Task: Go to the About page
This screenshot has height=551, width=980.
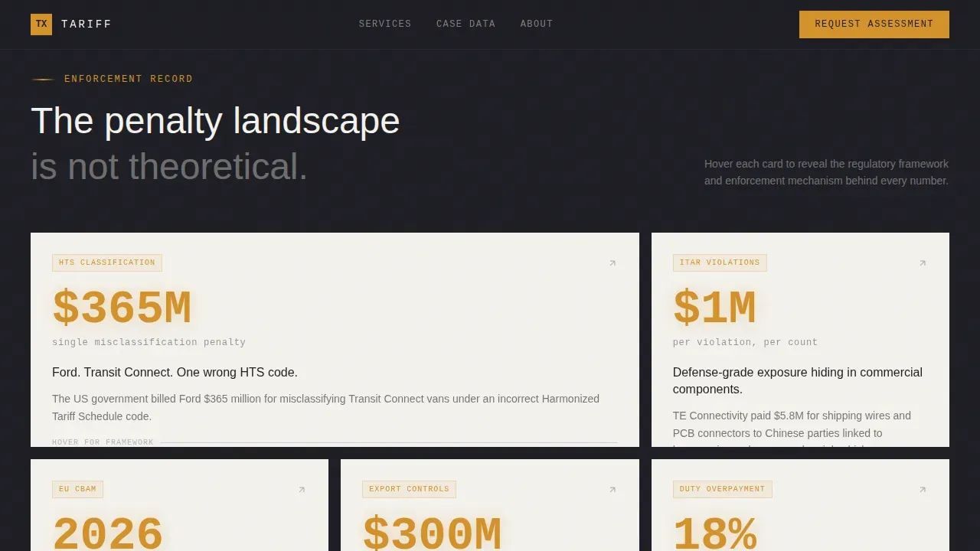Action: pyautogui.click(x=537, y=24)
